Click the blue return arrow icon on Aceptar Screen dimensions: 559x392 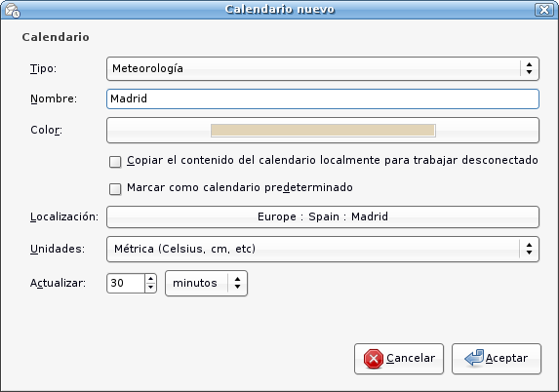point(474,358)
